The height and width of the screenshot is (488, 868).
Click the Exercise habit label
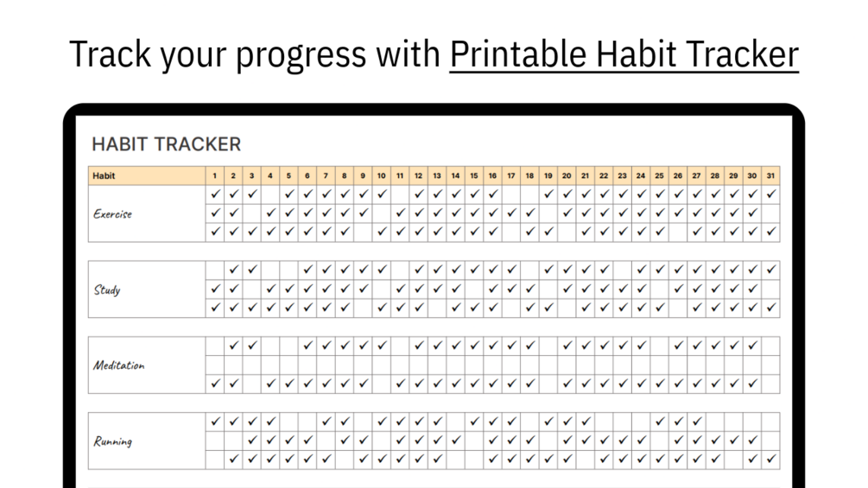tap(113, 213)
